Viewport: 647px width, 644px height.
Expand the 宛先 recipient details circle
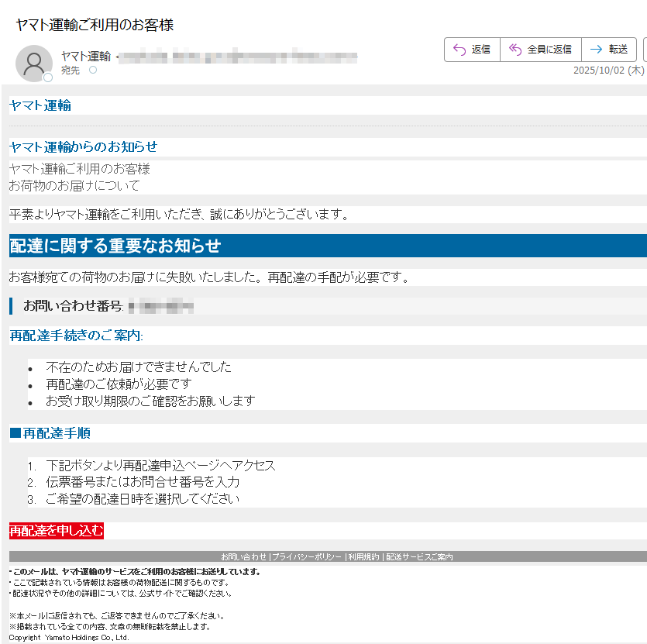(x=91, y=70)
